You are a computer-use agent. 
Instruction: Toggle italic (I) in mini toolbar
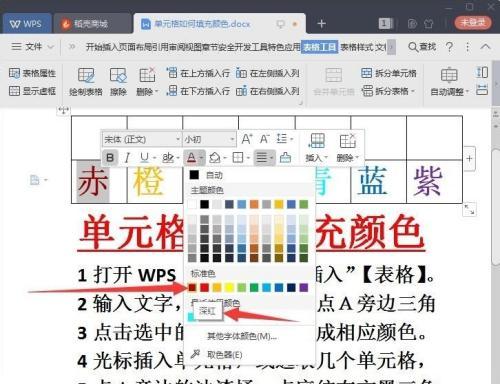127,157
